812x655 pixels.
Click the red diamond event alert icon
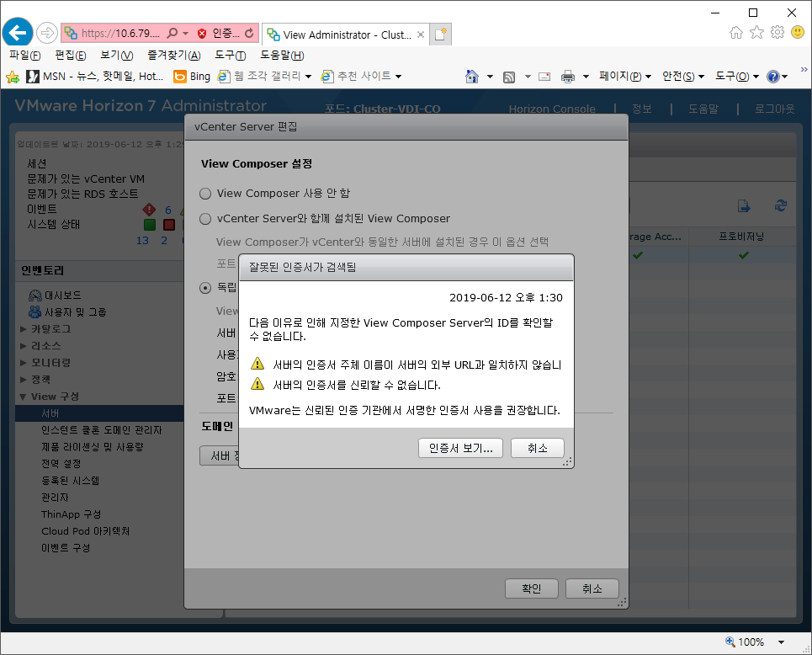pyautogui.click(x=149, y=210)
